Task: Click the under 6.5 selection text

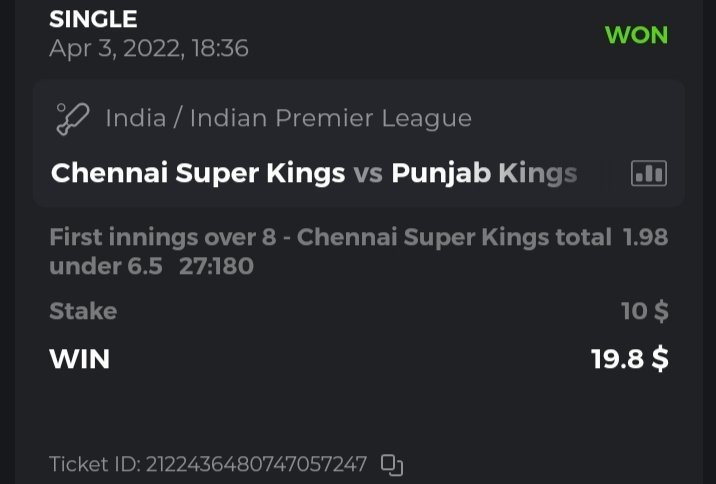Action: point(105,266)
